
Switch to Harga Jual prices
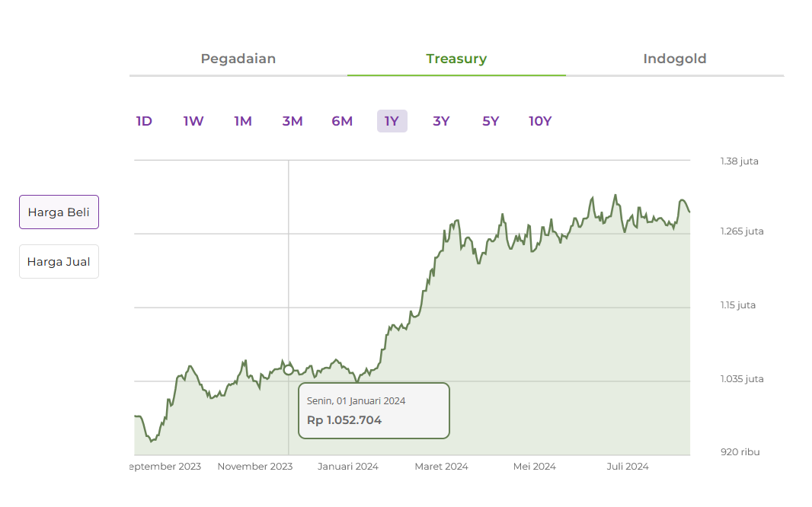[x=59, y=262]
